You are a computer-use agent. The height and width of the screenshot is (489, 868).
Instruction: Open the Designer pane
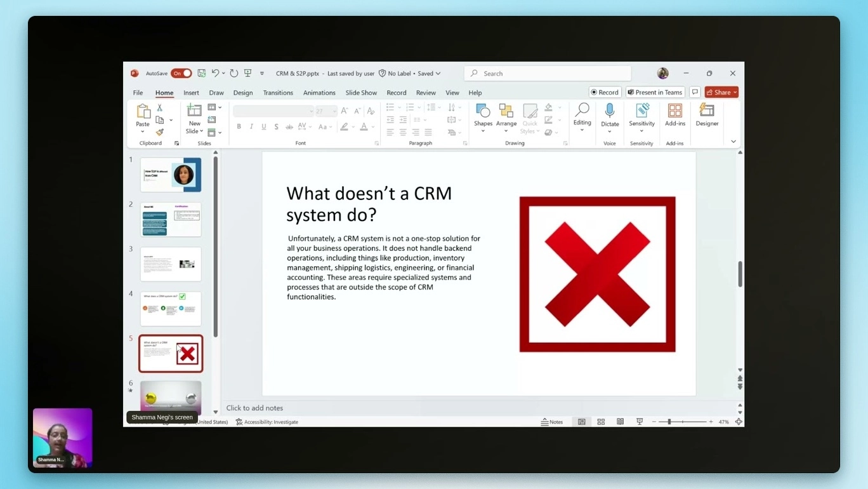point(706,116)
